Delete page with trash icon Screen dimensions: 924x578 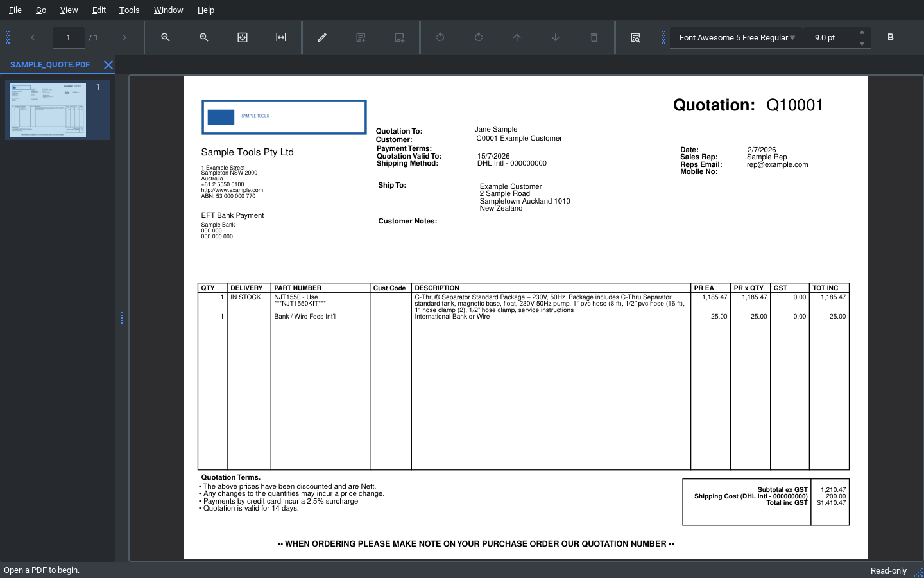coord(594,37)
